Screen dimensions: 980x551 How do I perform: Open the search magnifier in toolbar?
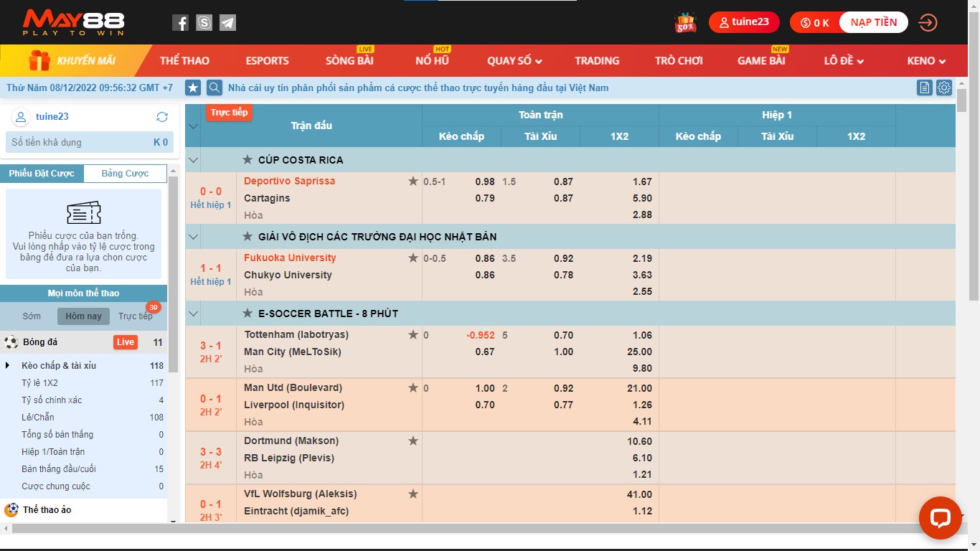[214, 88]
